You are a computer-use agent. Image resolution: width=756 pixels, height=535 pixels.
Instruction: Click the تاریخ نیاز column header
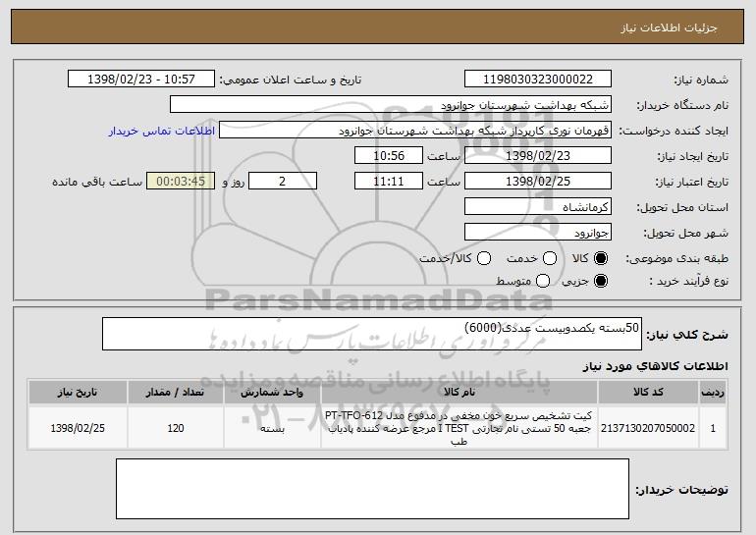tap(78, 393)
